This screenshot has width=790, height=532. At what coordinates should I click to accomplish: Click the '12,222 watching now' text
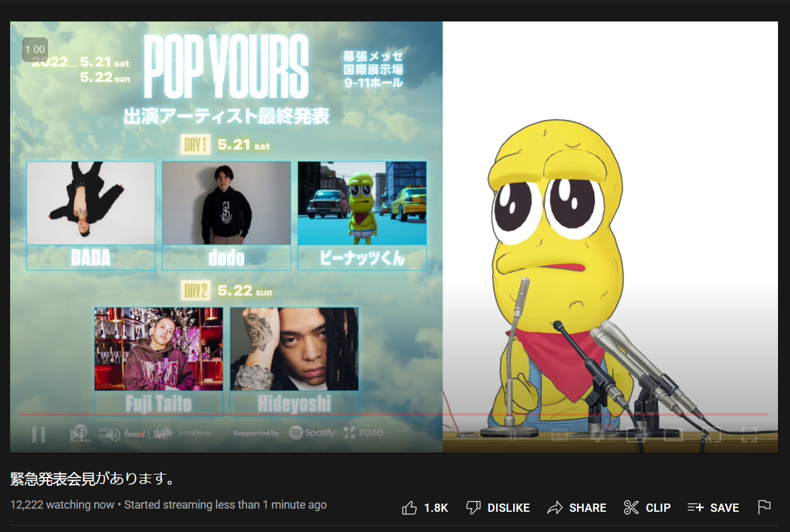tap(62, 505)
